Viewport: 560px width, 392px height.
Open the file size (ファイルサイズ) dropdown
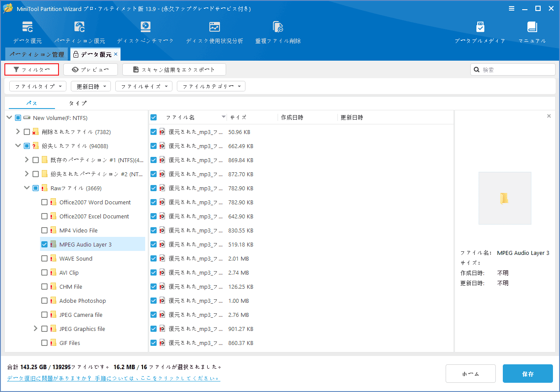[144, 86]
